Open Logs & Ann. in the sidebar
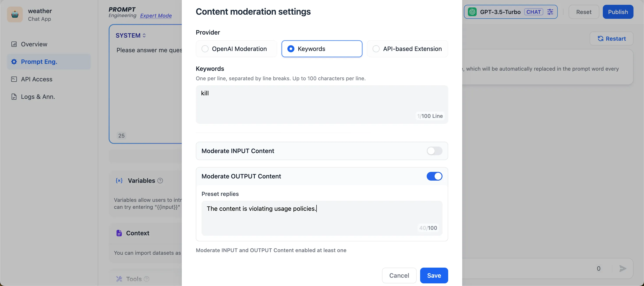The image size is (644, 286). click(38, 97)
